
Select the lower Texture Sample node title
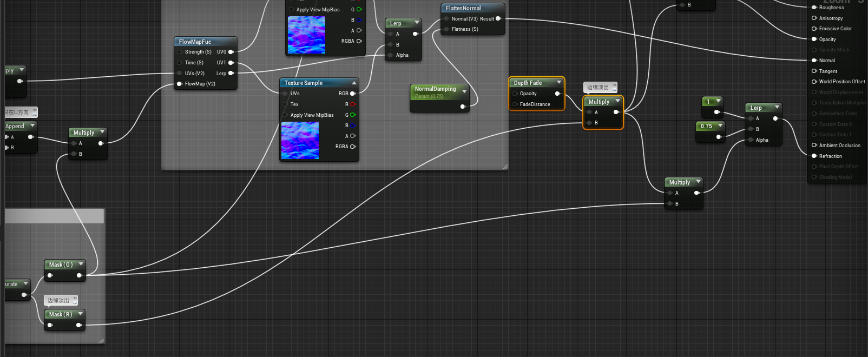tap(304, 83)
